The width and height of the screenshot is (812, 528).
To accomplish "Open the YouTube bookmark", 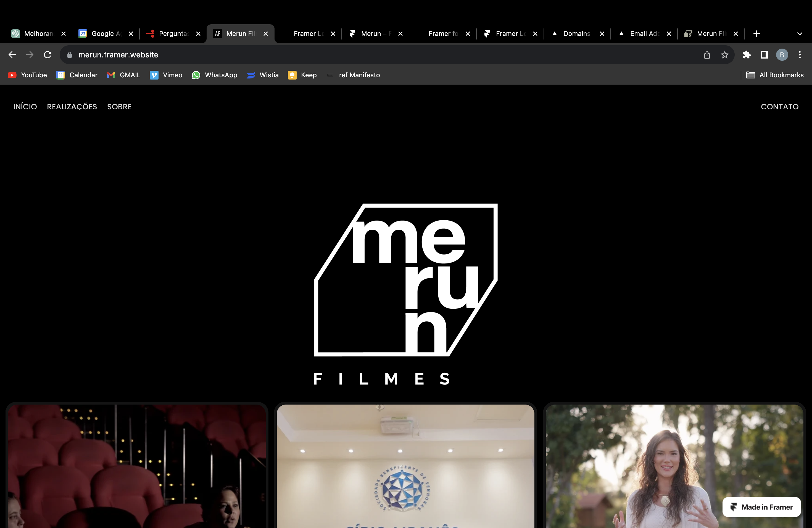I will tap(27, 75).
